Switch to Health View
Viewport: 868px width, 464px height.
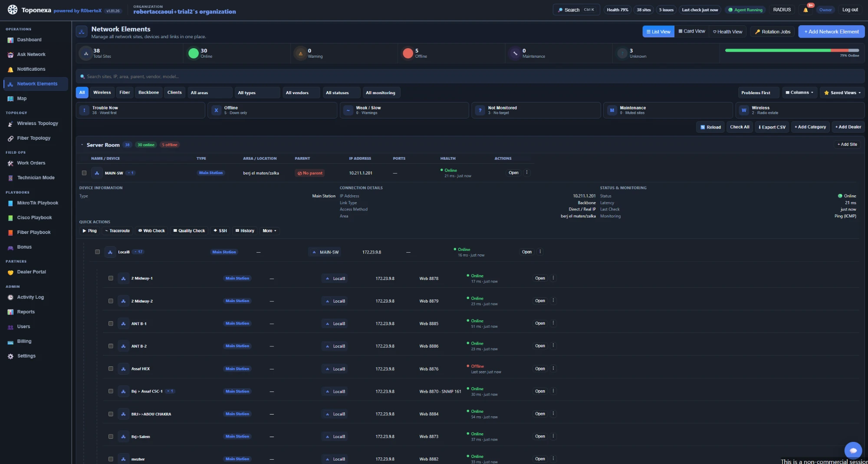(727, 31)
